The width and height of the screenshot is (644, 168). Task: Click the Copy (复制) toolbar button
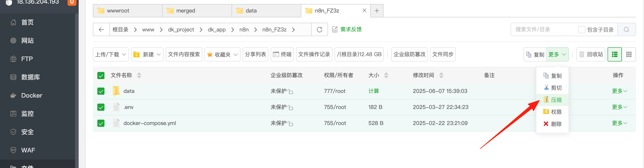tap(535, 54)
